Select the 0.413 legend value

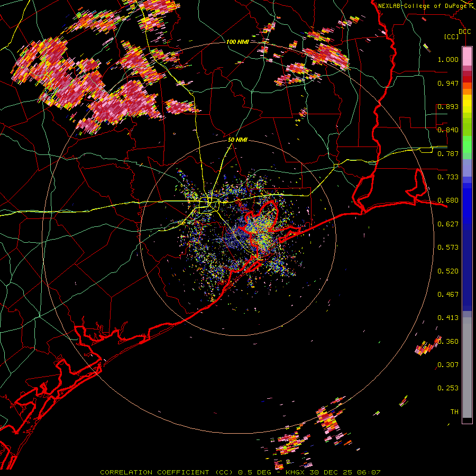[448, 318]
